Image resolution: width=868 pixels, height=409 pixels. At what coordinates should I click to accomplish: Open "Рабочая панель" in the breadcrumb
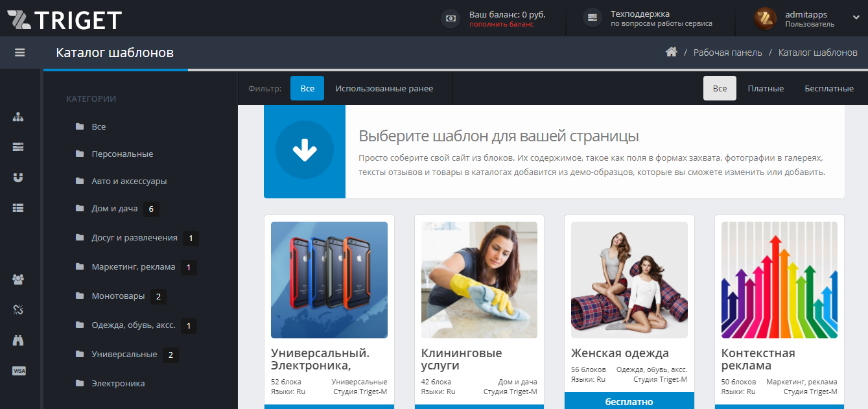point(727,52)
